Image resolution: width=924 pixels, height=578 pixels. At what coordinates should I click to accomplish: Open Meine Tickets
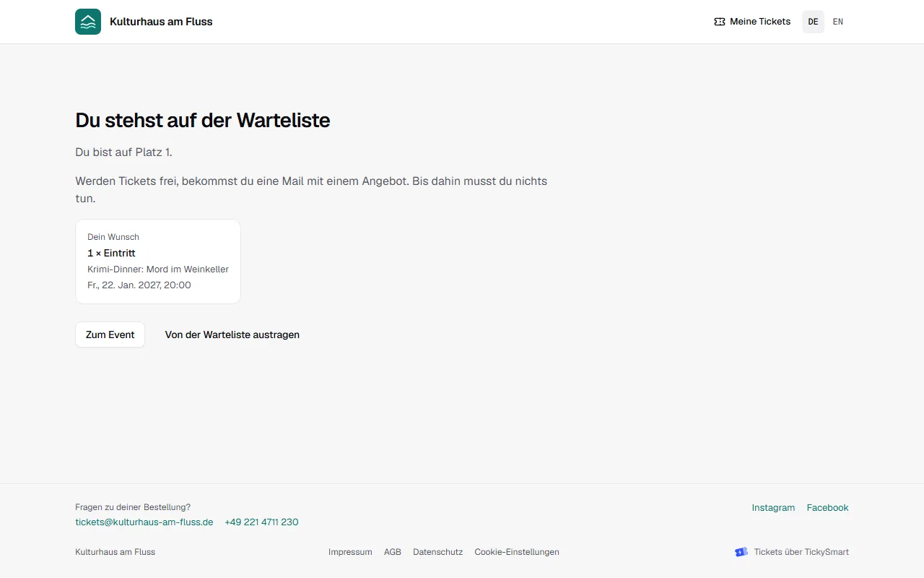751,22
